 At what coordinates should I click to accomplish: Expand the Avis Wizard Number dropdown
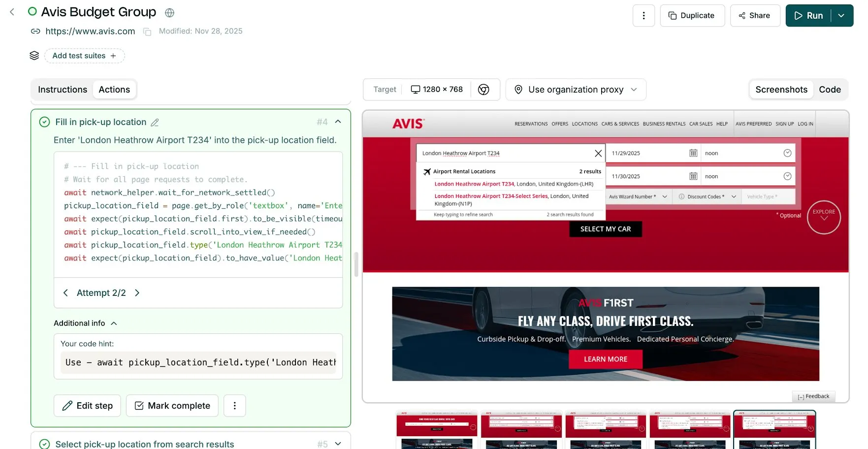click(x=638, y=196)
